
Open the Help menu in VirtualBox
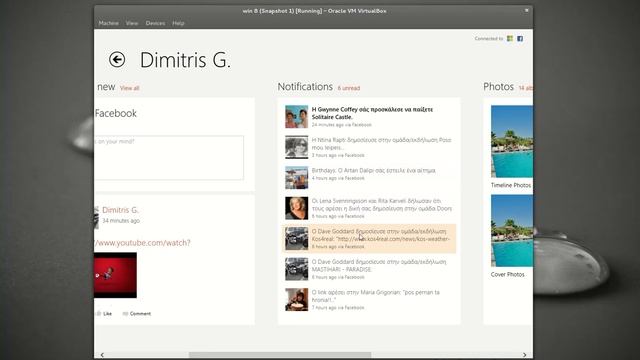tap(178, 23)
